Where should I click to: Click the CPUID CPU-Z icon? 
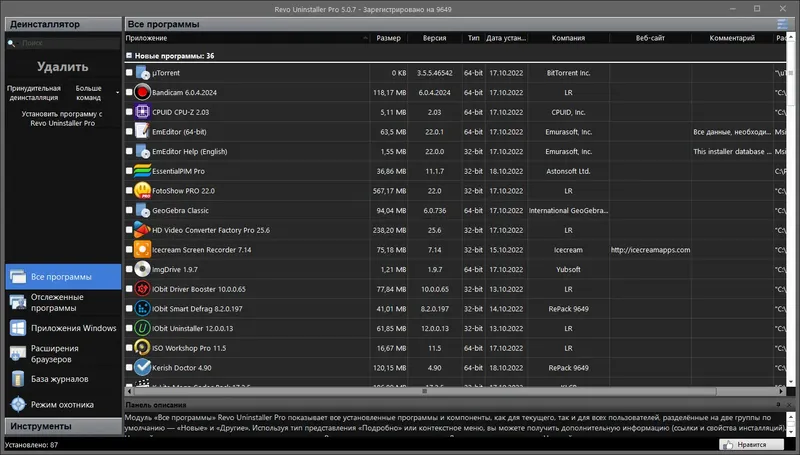click(142, 112)
